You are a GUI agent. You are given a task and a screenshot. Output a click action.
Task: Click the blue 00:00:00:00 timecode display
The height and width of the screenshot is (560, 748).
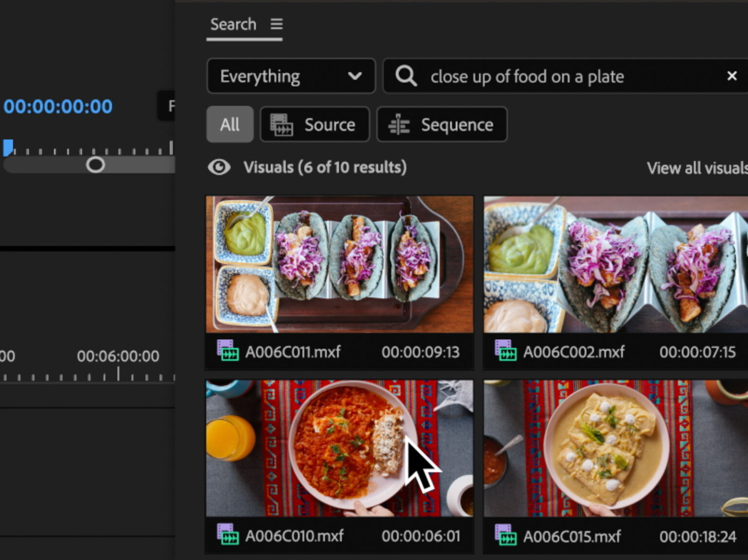(57, 106)
